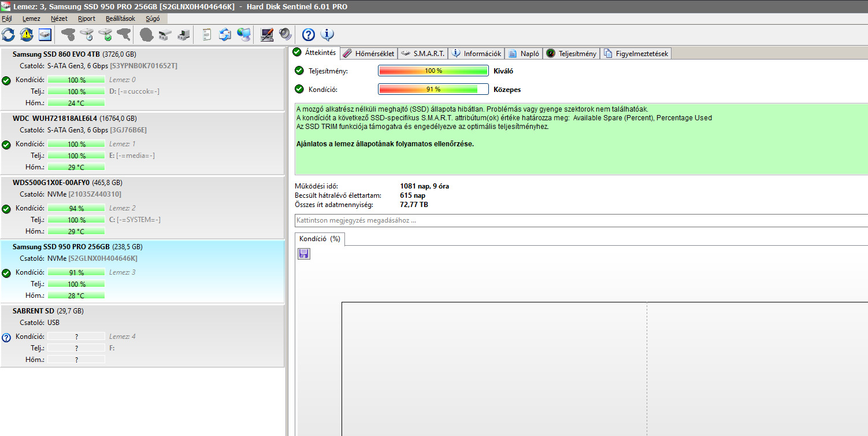868x436 pixels.
Task: Select the WDS500G1X0E-00AFY0 disk
Action: coord(142,208)
